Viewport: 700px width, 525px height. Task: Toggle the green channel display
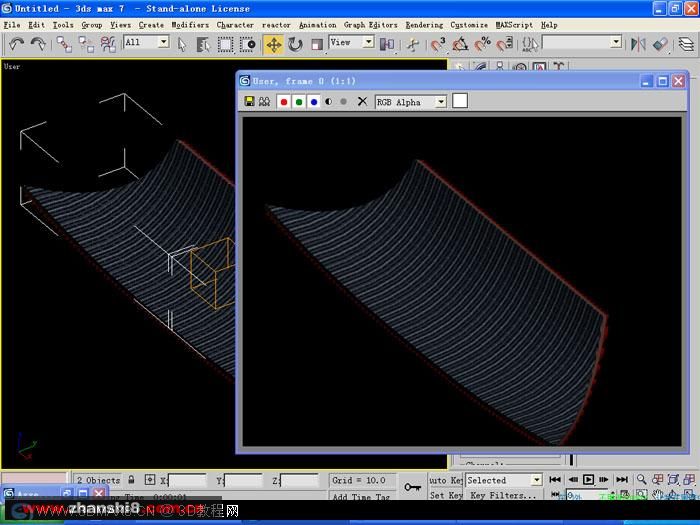[x=299, y=102]
